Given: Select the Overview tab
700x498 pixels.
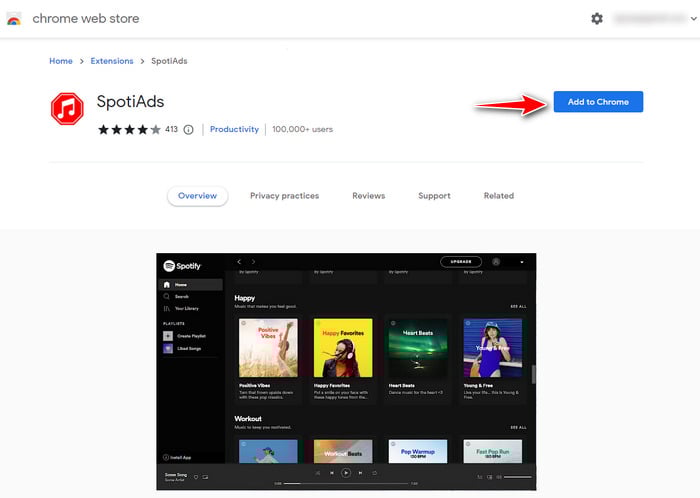Looking at the screenshot, I should (x=197, y=195).
